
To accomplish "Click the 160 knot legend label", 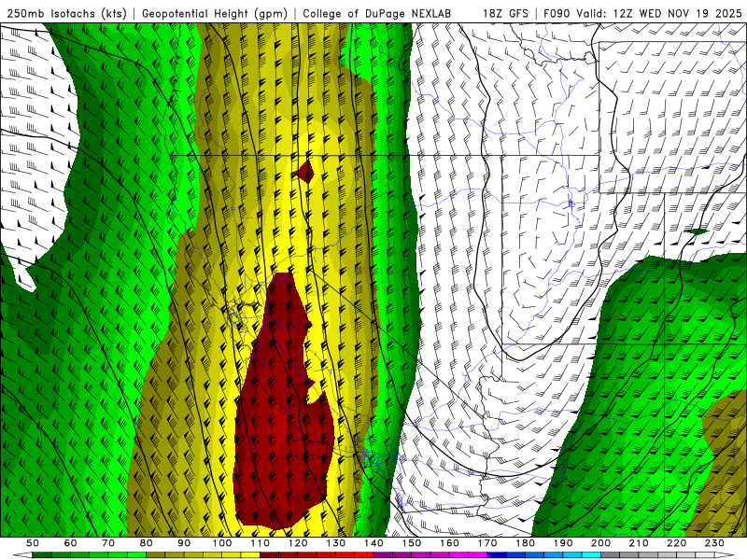I will tap(450, 543).
